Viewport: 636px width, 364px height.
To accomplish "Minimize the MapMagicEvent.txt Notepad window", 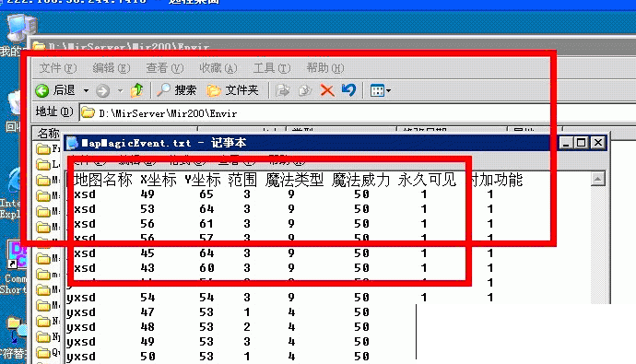I will coord(566,143).
